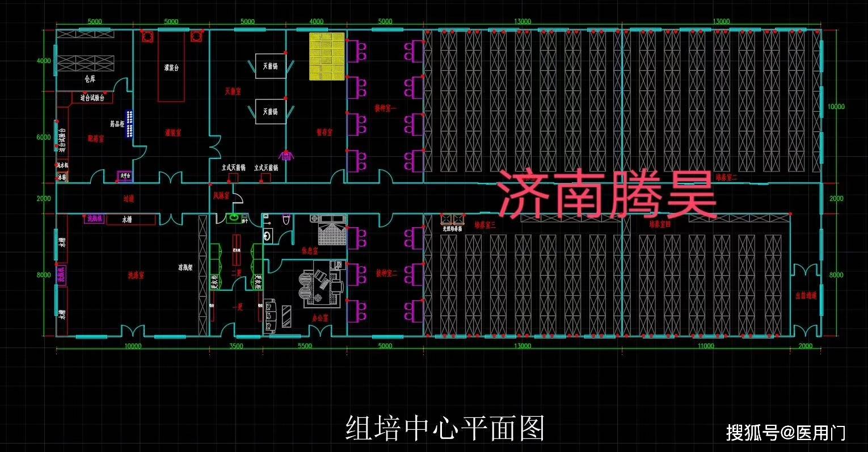
Task: Click the 仓库 room label
Action: click(90, 79)
